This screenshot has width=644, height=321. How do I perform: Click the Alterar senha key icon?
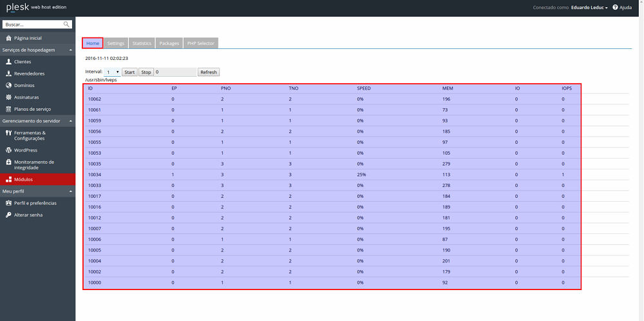click(x=8, y=215)
